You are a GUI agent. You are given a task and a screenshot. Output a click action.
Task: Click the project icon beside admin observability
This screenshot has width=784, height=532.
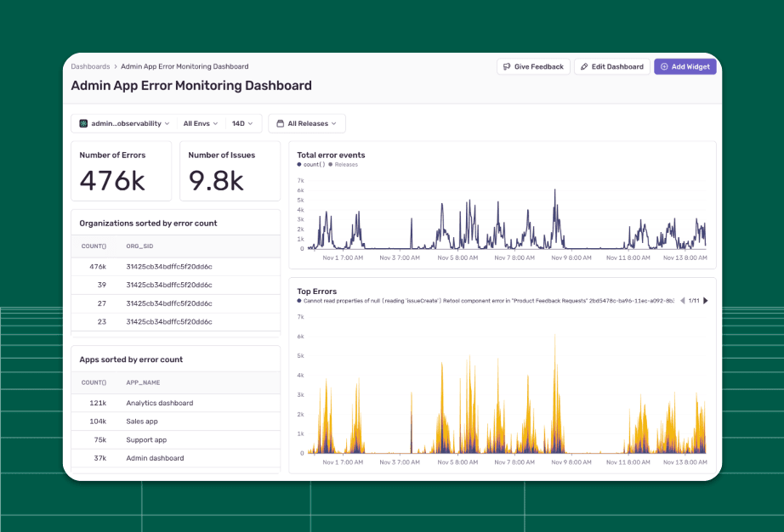(x=83, y=124)
